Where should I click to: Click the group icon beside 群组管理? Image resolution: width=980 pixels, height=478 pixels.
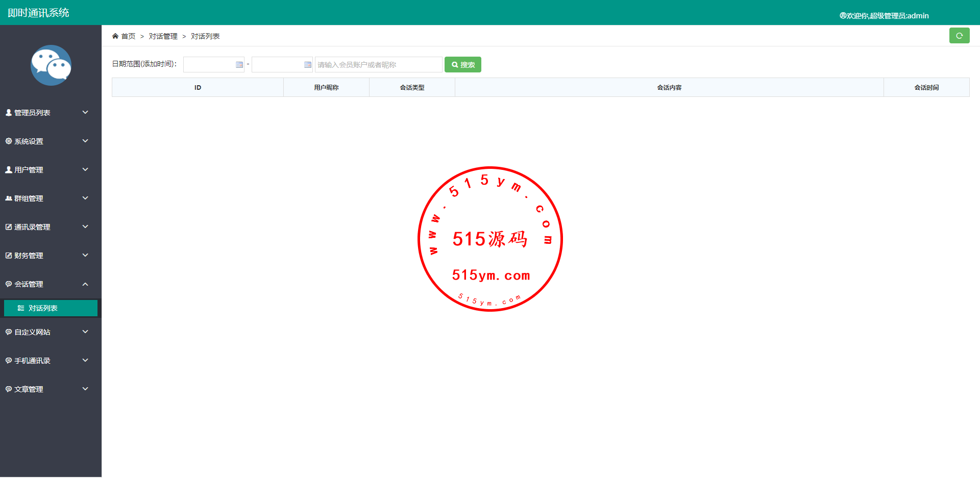tap(9, 198)
